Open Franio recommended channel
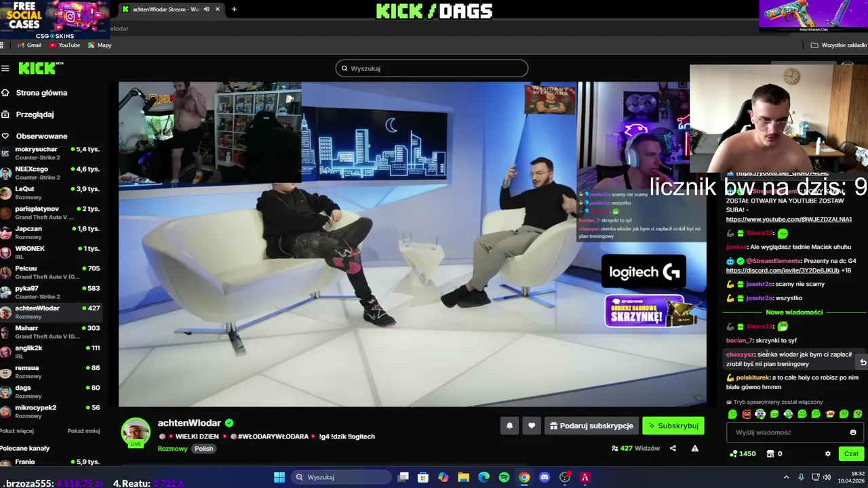868x488 pixels. click(51, 462)
